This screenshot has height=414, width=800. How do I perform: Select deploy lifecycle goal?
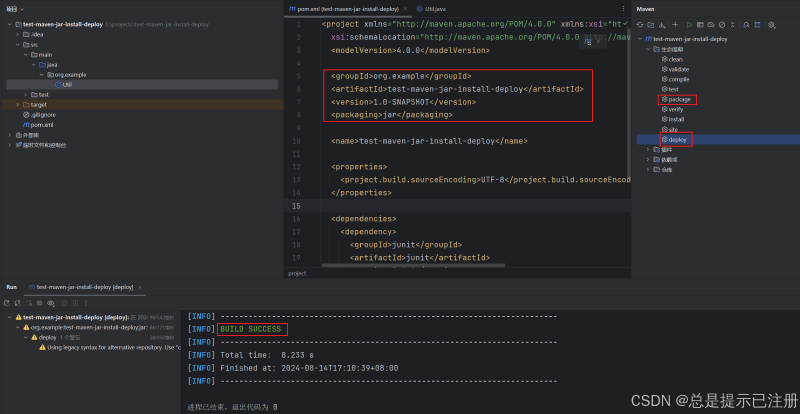pyautogui.click(x=674, y=139)
